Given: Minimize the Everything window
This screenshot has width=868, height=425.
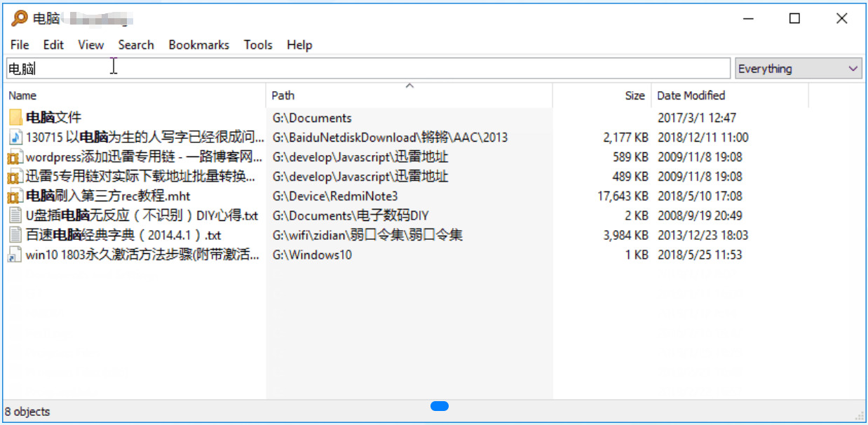Looking at the screenshot, I should [x=747, y=19].
